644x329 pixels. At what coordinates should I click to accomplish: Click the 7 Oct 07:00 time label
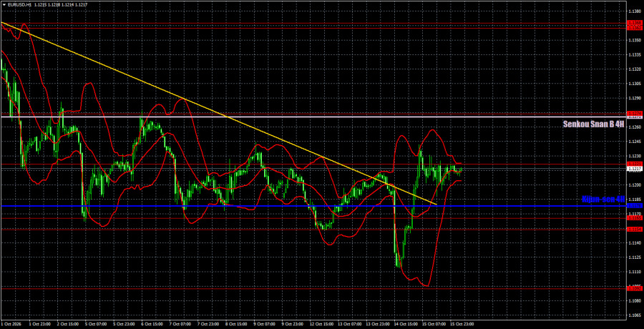[180, 324]
